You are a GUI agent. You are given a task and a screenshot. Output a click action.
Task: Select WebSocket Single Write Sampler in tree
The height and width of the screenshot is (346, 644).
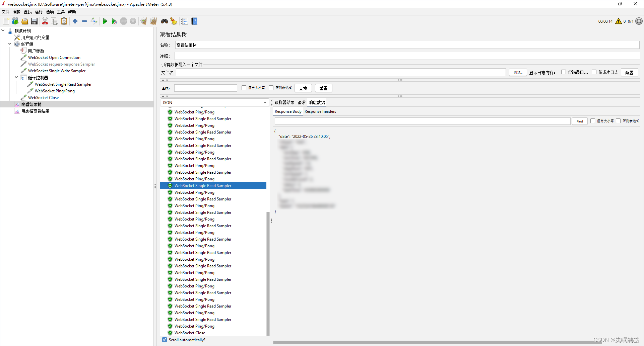57,71
